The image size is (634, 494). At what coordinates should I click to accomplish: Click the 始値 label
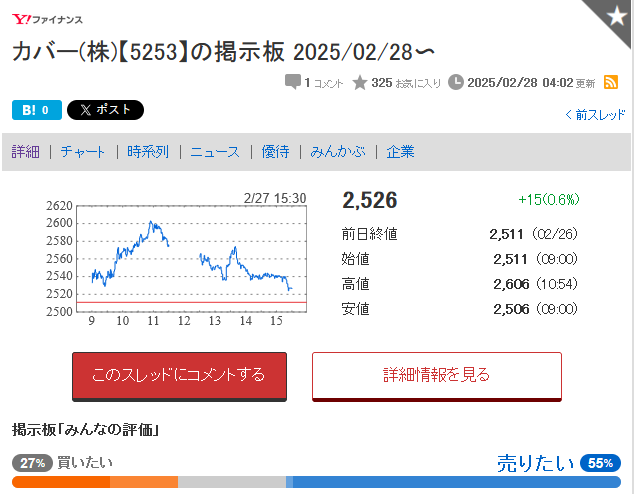[x=355, y=259]
